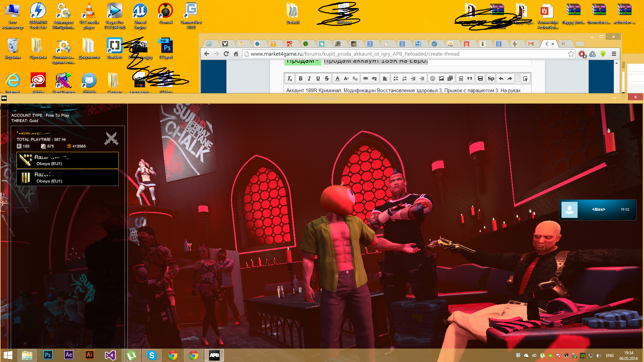Remove a link with the unlink icon
The width and height of the screenshot is (644, 362).
(374, 78)
